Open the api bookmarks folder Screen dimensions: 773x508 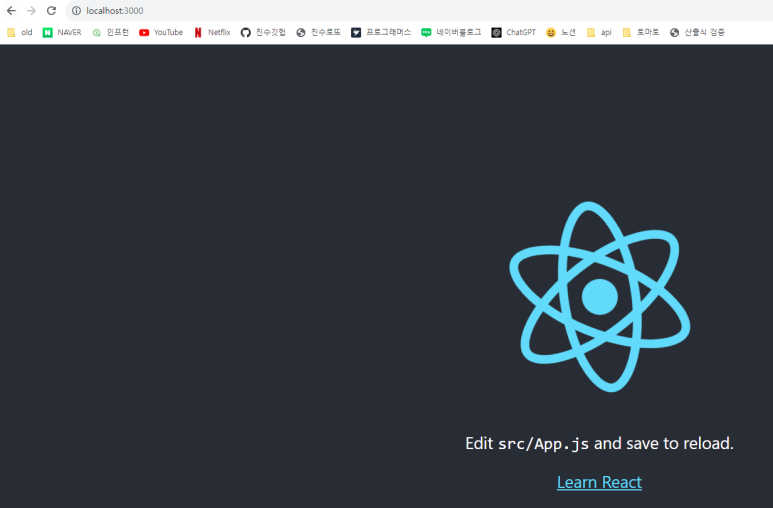pos(599,33)
